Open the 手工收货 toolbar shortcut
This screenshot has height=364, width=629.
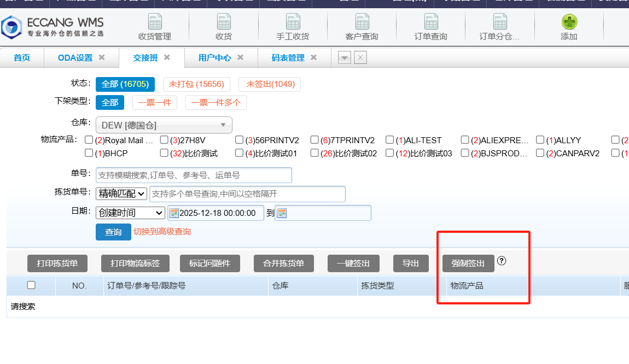[293, 27]
